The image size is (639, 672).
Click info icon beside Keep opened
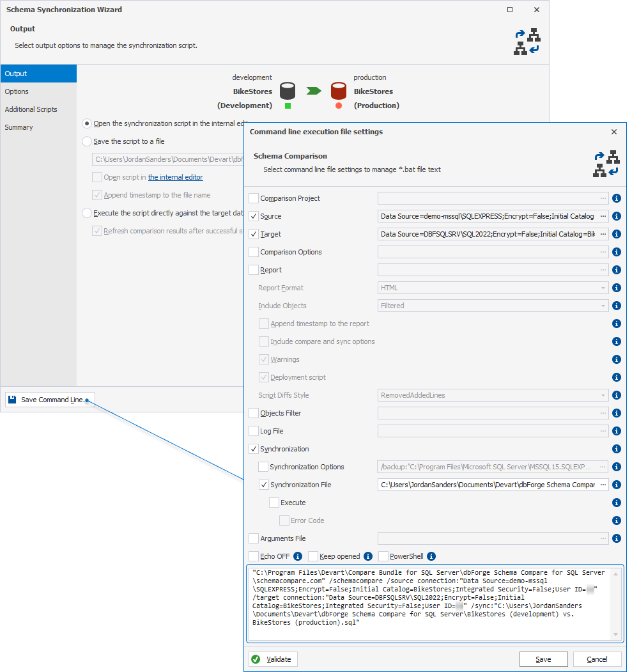coord(368,556)
